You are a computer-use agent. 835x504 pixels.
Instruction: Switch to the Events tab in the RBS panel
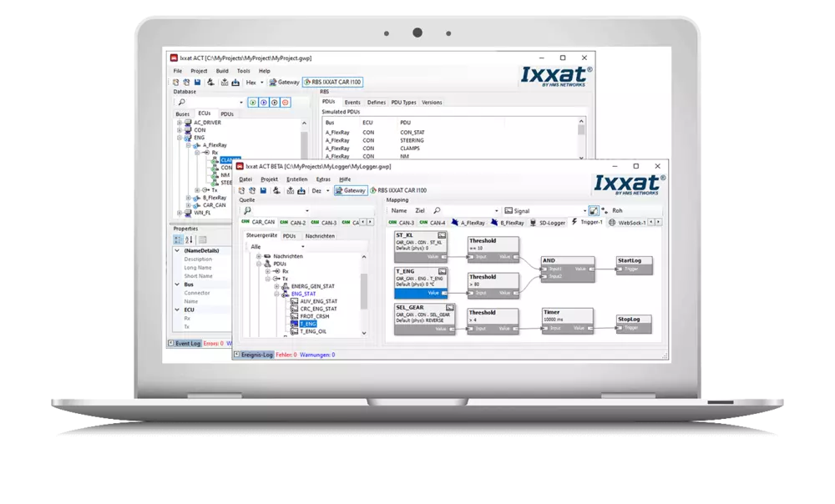352,102
